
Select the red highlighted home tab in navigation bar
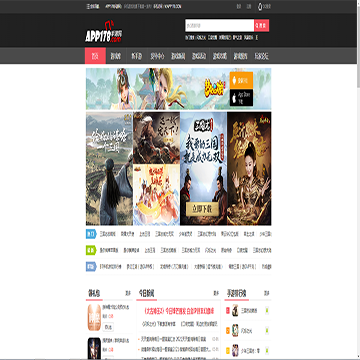[95, 56]
